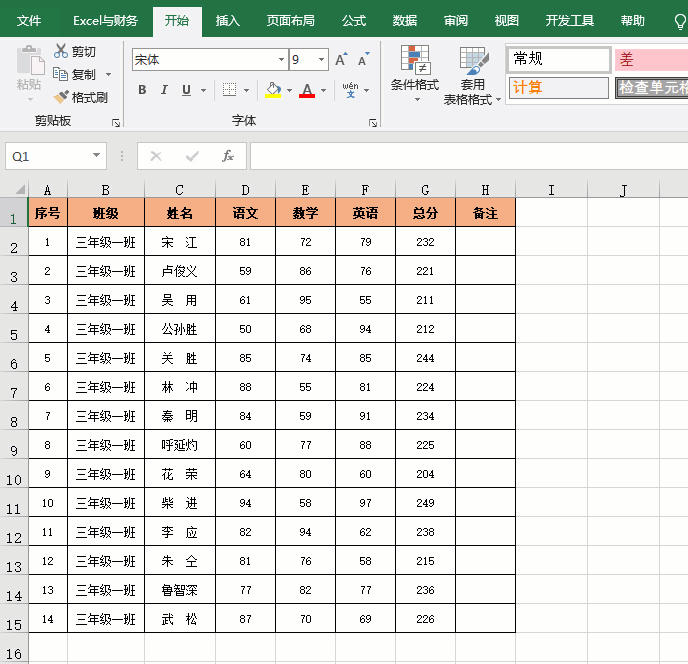Switch to the 数据 Data tab
The height and width of the screenshot is (664, 688).
pos(405,21)
